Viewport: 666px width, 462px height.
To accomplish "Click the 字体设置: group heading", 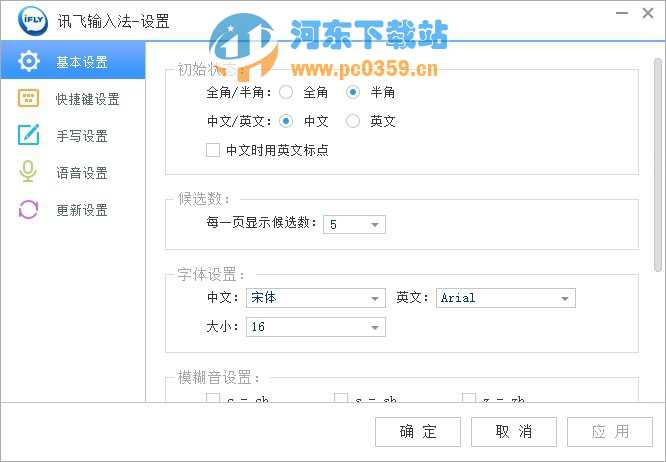I will 211,274.
